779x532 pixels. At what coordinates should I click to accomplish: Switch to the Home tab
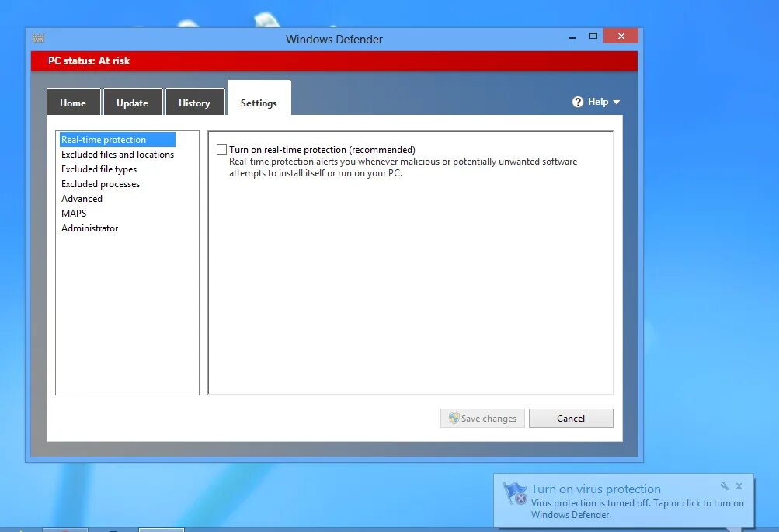[x=74, y=102]
